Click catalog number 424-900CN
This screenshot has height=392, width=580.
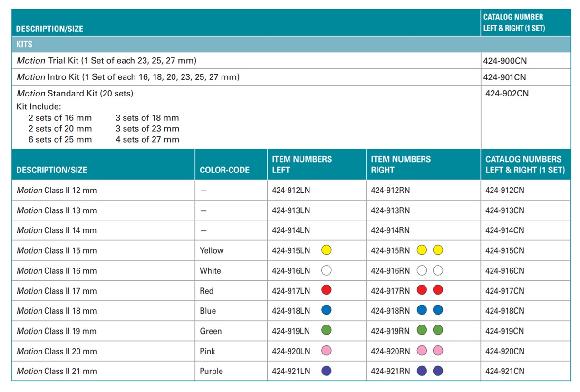[x=505, y=61]
